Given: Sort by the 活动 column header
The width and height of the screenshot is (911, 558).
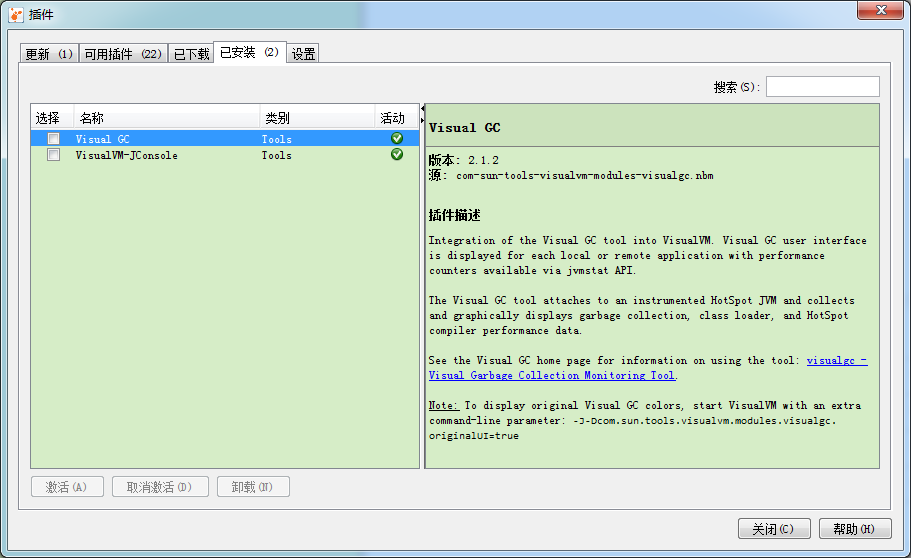Looking at the screenshot, I should click(x=396, y=118).
